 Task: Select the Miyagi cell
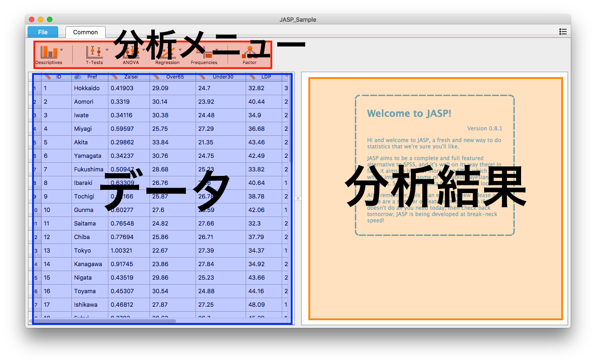pos(90,129)
